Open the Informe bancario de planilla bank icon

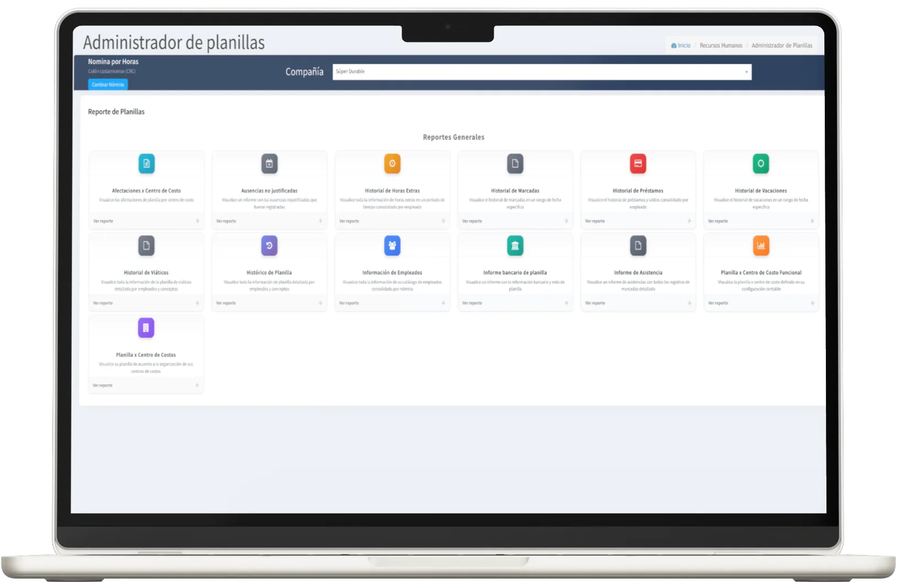click(x=515, y=246)
